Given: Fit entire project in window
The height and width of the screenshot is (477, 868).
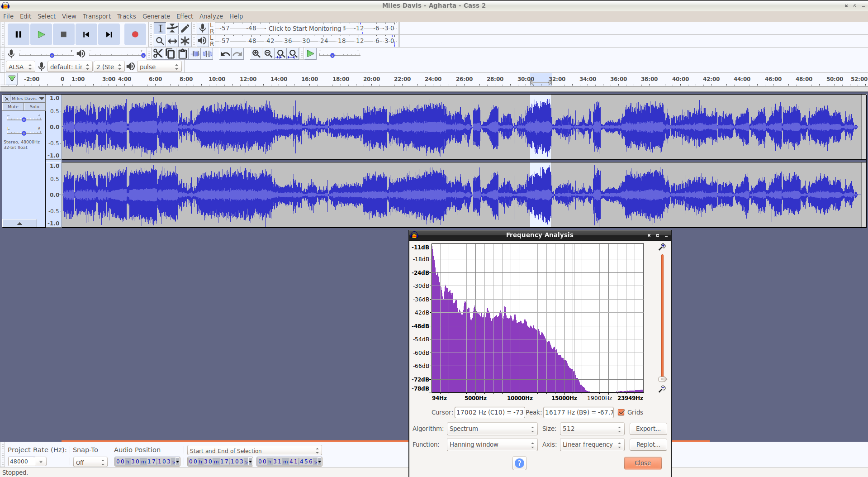Looking at the screenshot, I should click(293, 54).
